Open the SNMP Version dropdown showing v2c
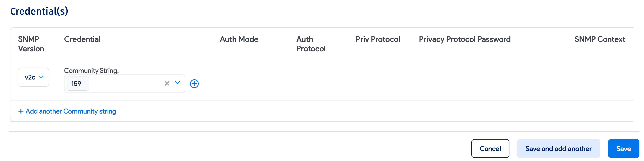This screenshot has width=644, height=161. tap(33, 77)
